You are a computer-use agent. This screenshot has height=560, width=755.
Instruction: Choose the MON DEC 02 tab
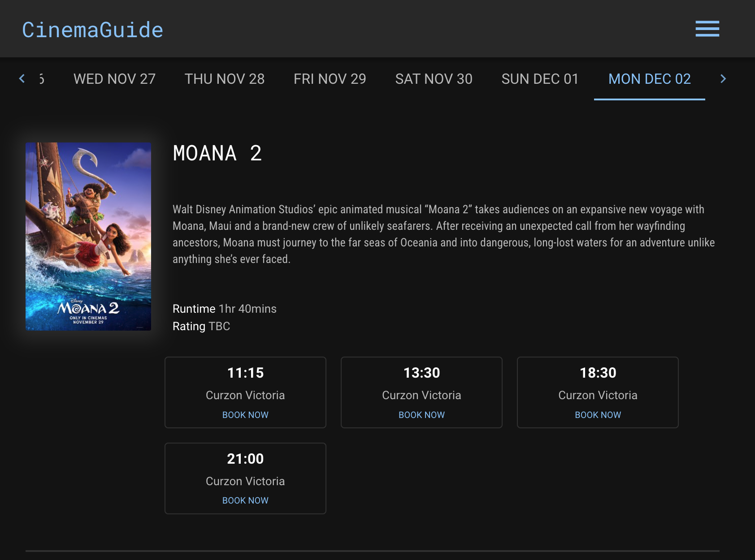coord(650,79)
